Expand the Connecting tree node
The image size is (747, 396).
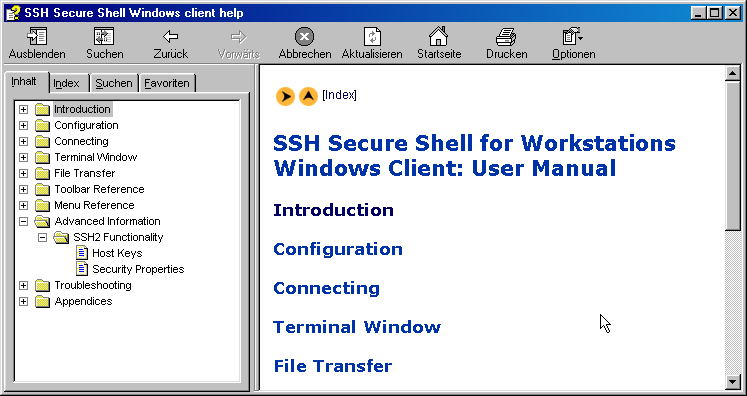pyautogui.click(x=23, y=142)
